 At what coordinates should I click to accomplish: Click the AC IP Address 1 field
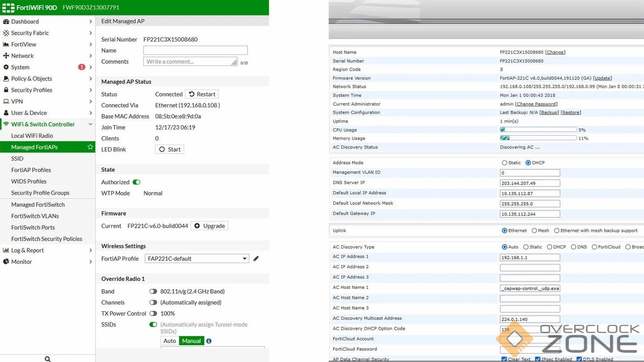click(x=530, y=257)
